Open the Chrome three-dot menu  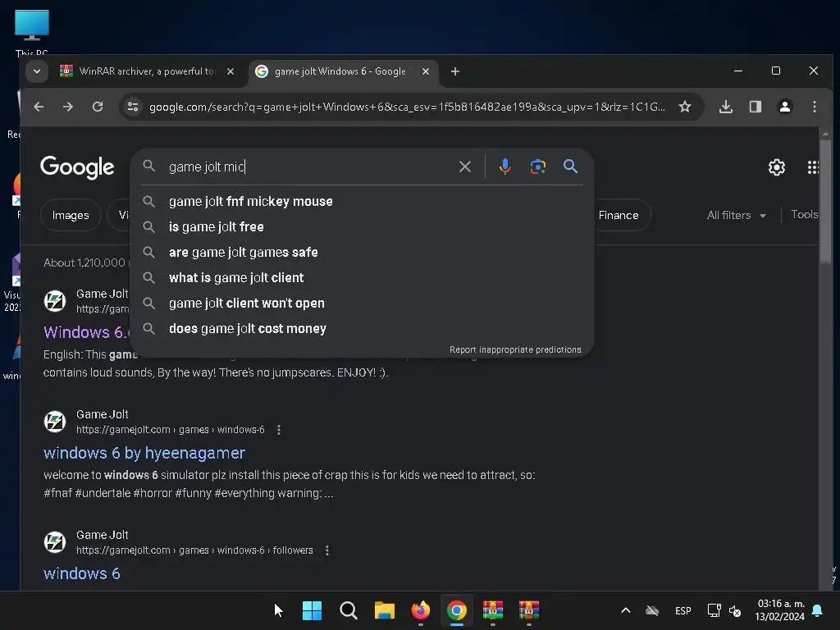click(815, 107)
